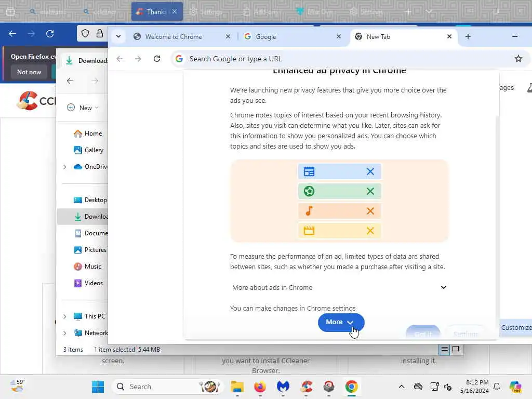This screenshot has width=532, height=399.
Task: Open Malwarebytes from the taskbar
Action: [x=283, y=387]
